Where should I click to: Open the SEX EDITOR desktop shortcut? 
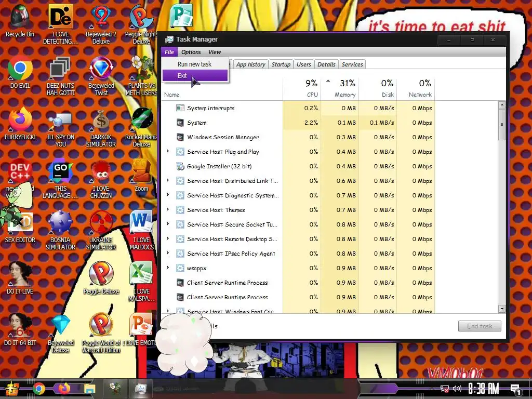(20, 227)
